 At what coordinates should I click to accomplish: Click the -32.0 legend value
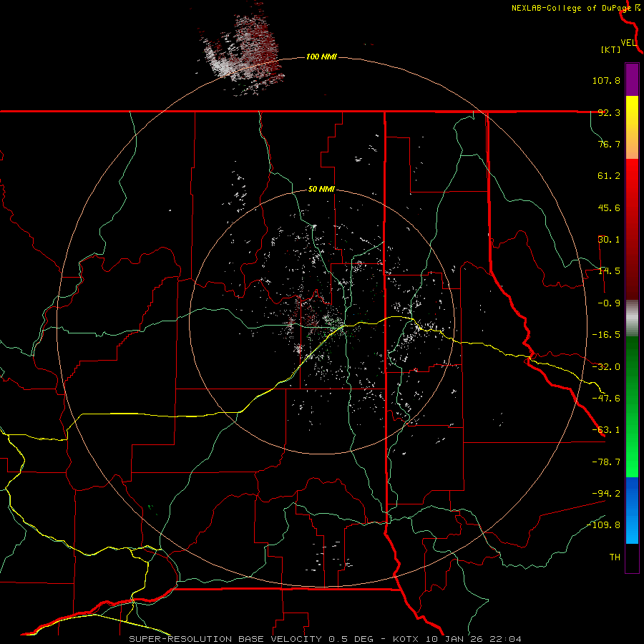coord(606,367)
